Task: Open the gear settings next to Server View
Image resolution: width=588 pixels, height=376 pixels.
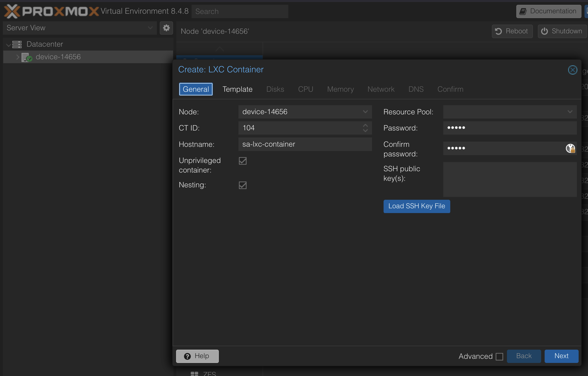Action: [x=166, y=28]
